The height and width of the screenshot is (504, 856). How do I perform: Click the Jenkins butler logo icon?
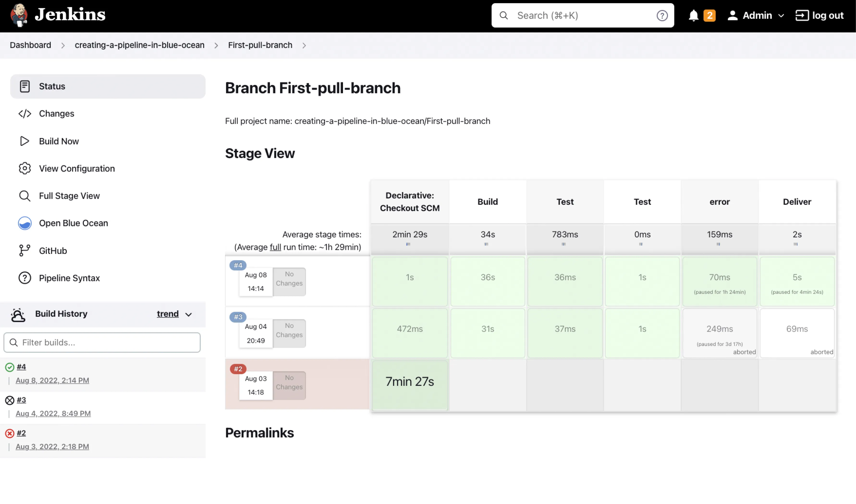[19, 15]
